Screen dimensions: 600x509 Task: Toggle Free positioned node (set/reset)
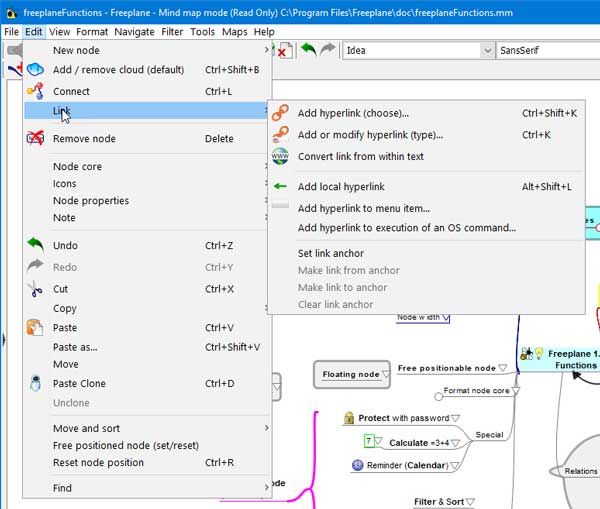click(147, 445)
